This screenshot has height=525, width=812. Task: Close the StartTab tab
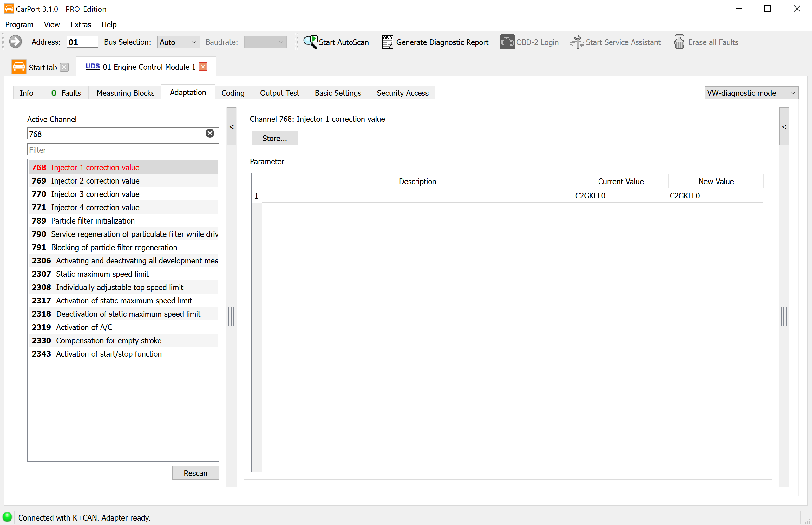(64, 67)
